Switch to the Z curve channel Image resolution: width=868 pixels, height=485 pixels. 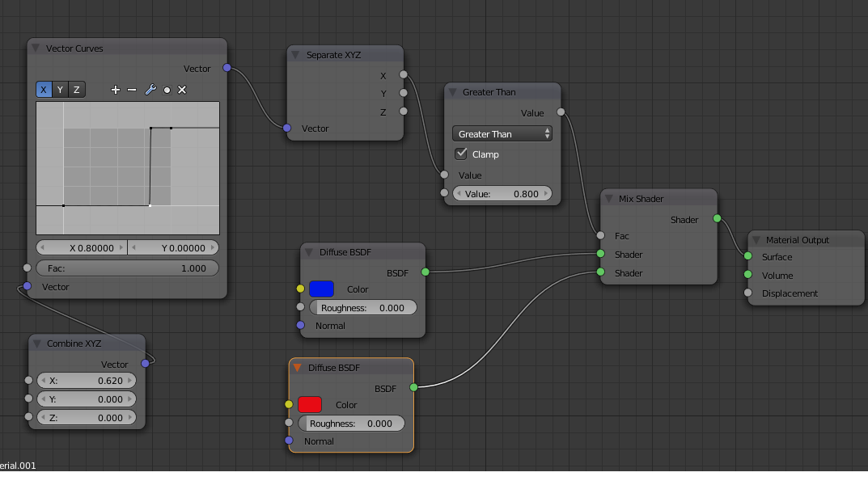[x=77, y=90]
